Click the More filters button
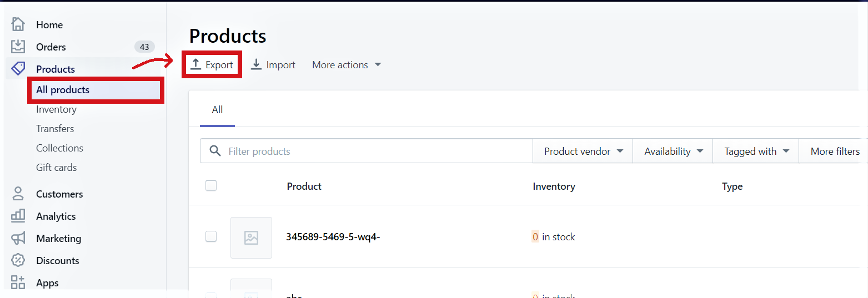The width and height of the screenshot is (868, 298). [x=835, y=151]
